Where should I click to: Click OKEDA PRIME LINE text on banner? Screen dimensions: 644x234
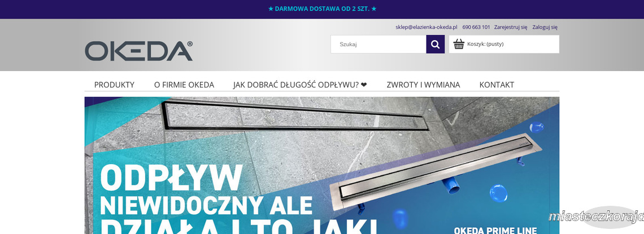click(495, 229)
